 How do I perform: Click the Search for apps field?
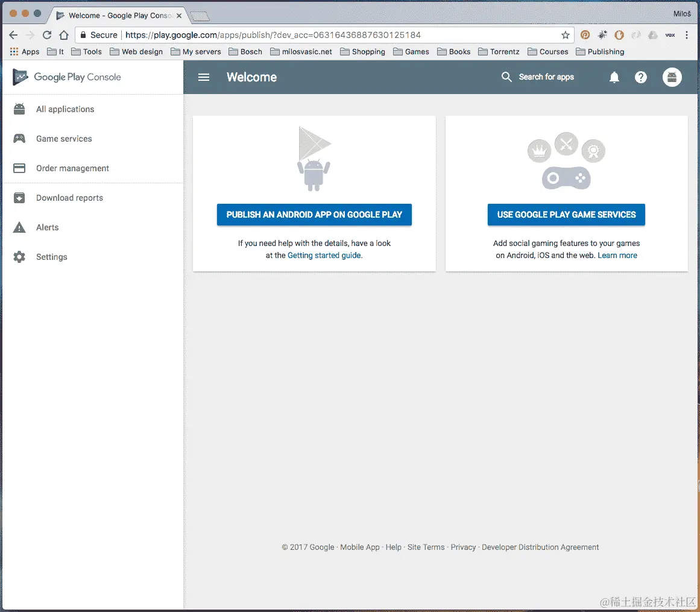point(546,77)
